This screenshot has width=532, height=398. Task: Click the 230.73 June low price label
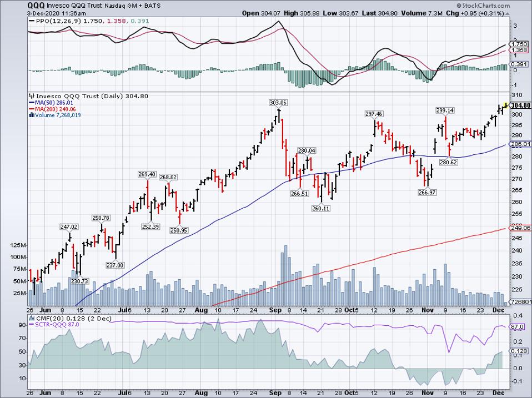[x=79, y=281]
